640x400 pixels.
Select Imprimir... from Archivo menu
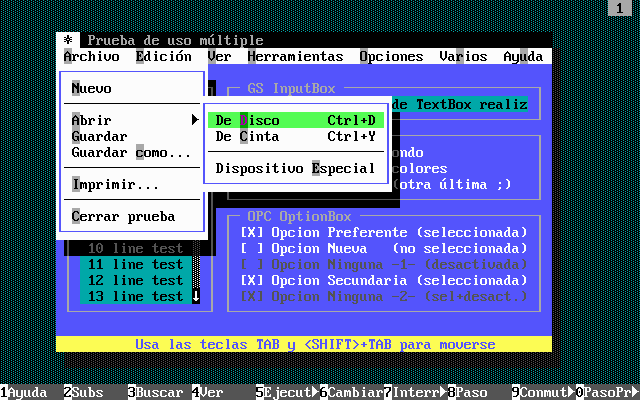point(115,184)
